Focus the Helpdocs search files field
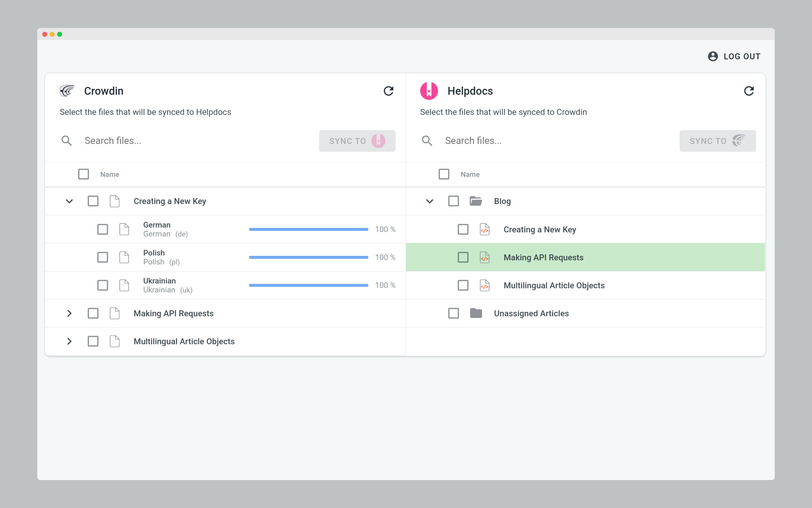 tap(558, 141)
